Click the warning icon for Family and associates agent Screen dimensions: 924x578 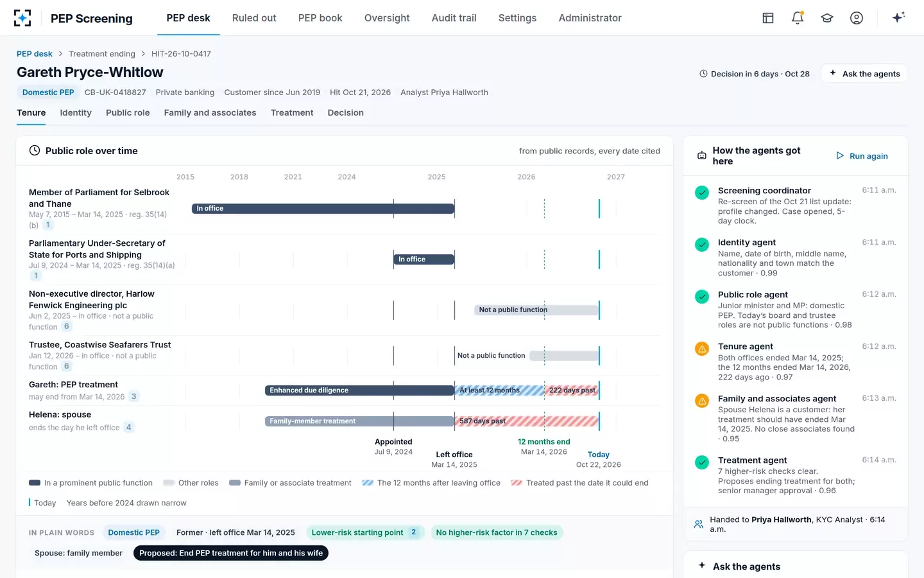pyautogui.click(x=702, y=401)
